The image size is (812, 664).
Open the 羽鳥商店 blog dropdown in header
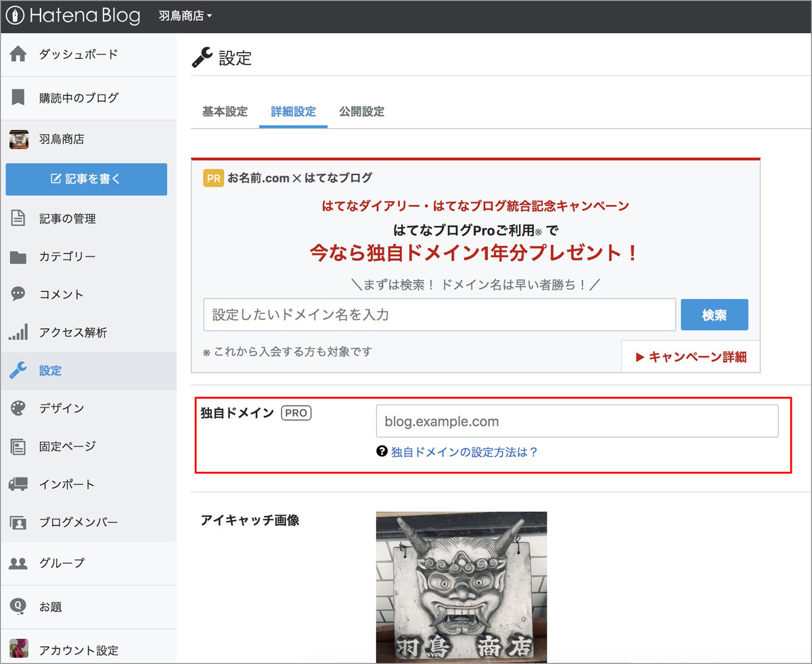185,16
